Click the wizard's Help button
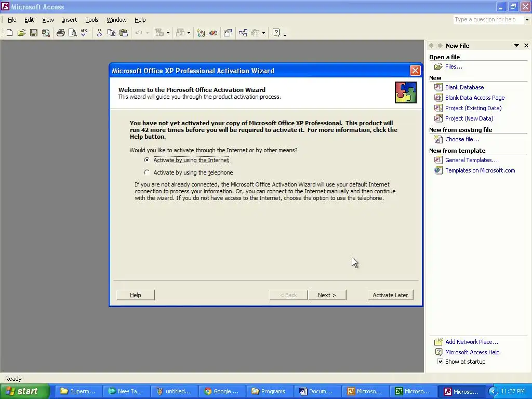 pos(136,295)
